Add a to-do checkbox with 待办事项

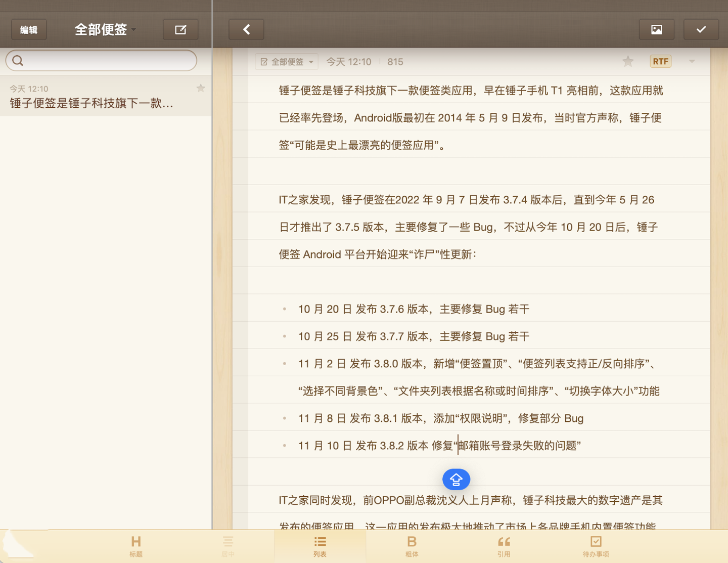point(596,546)
